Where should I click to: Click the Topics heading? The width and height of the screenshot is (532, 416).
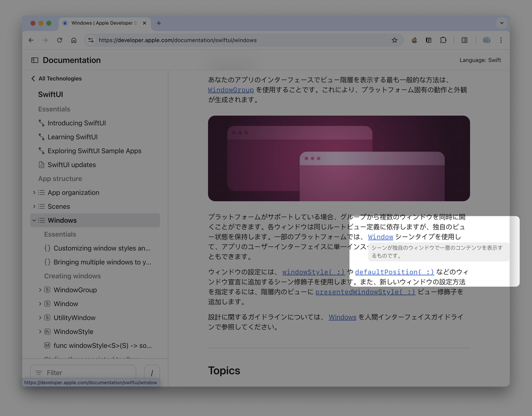click(x=224, y=371)
